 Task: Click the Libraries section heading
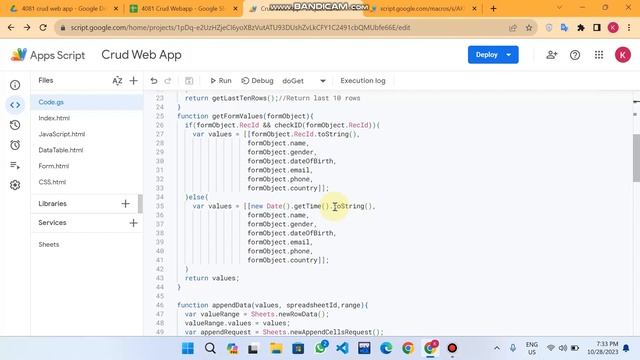coord(52,204)
